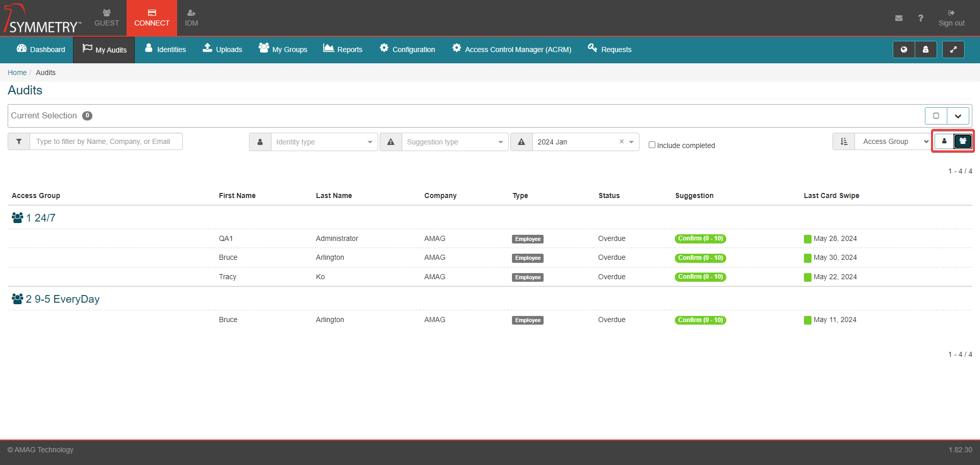Click the green swipe indicator for May 28, 2024
Image resolution: width=980 pixels, height=465 pixels.
point(807,239)
